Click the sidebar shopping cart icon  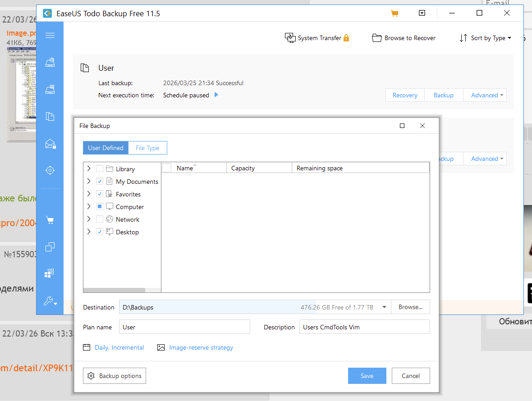[x=50, y=220]
